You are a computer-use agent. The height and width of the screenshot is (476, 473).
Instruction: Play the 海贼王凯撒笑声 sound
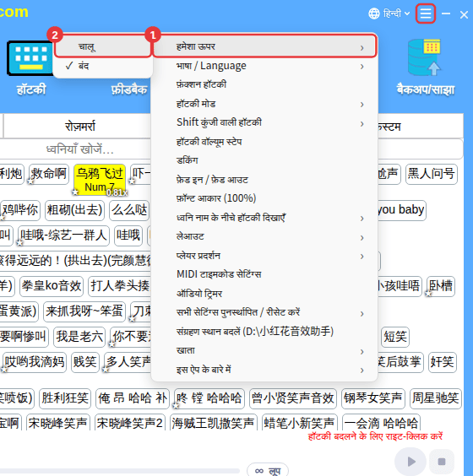pos(213,423)
